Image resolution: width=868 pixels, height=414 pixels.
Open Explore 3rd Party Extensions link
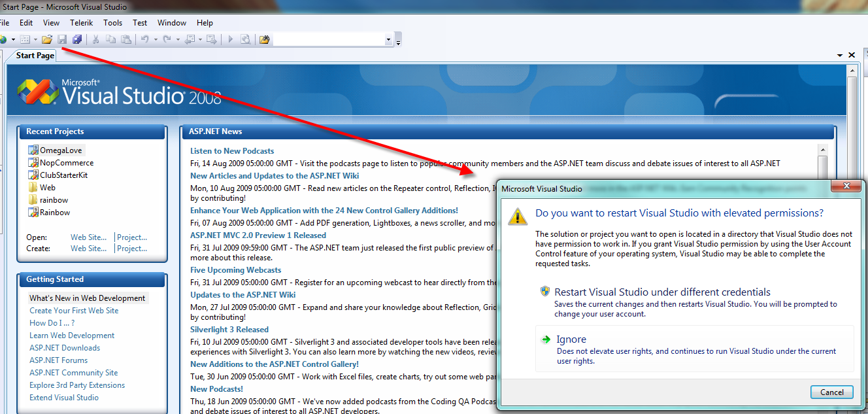(x=77, y=385)
